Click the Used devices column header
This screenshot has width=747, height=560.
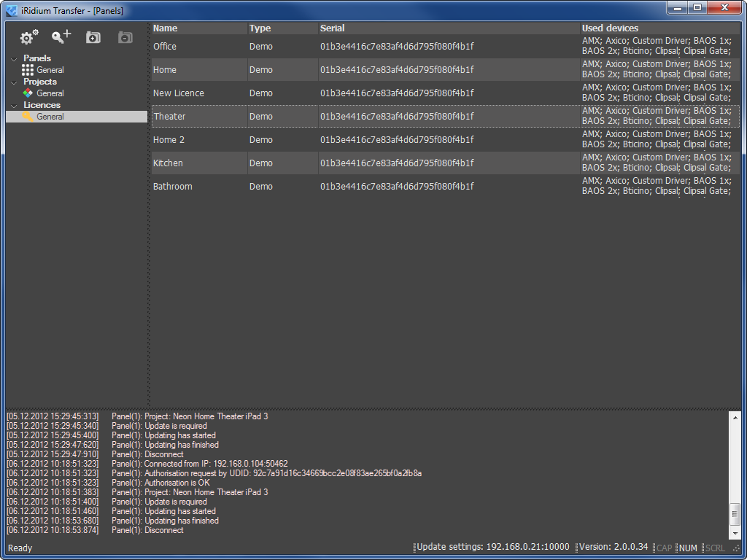(x=659, y=28)
